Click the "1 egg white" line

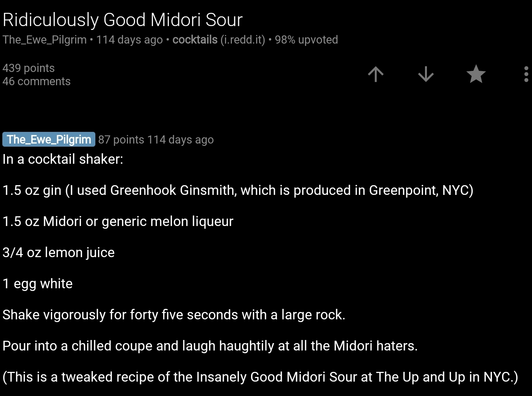click(x=37, y=284)
